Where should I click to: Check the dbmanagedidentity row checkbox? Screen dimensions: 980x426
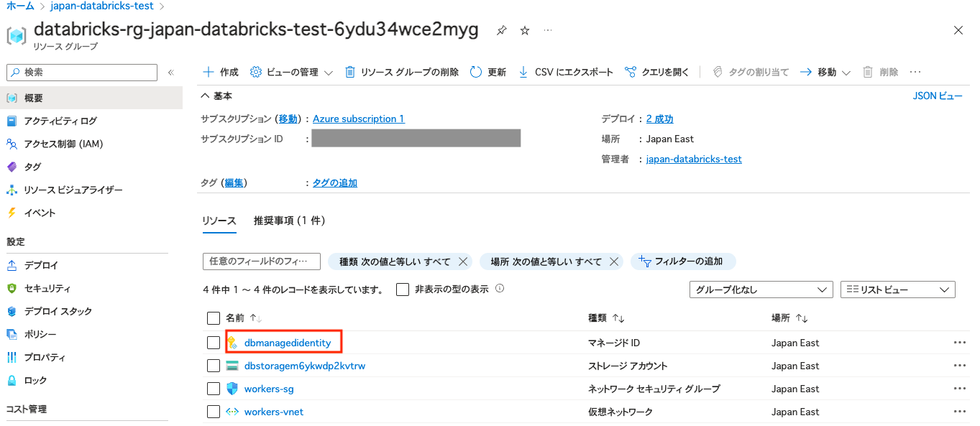[x=214, y=342]
